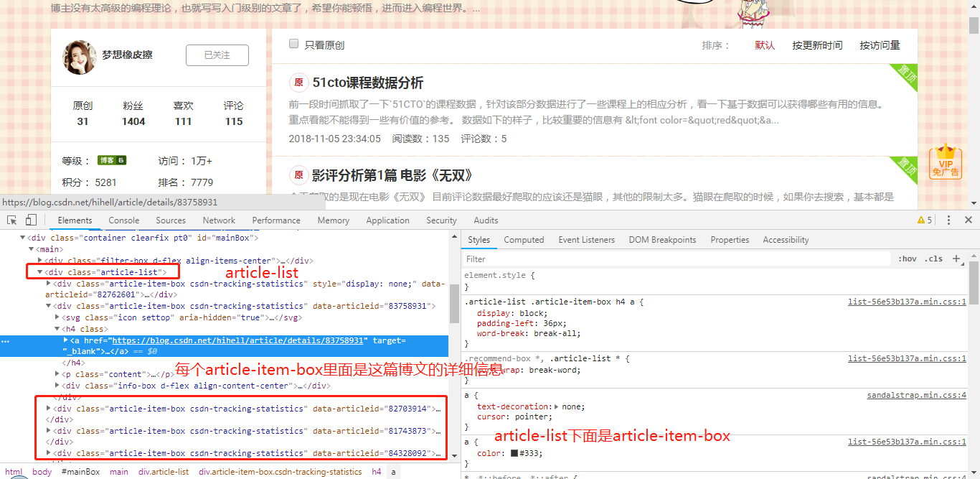Toggle the :hov element state button
The width and height of the screenshot is (980, 479).
907,259
